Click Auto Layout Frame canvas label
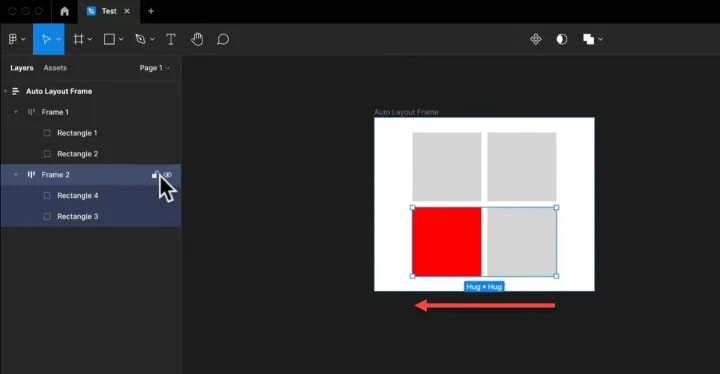This screenshot has height=374, width=720. point(406,112)
